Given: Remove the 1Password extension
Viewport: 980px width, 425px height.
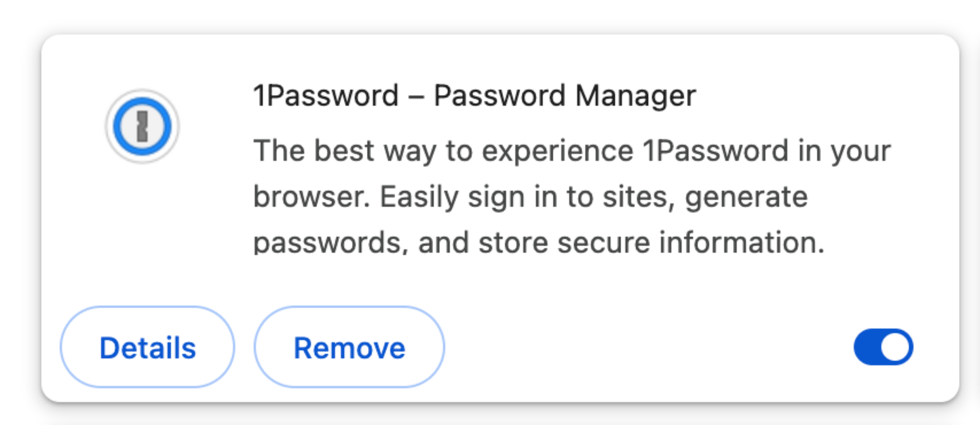Looking at the screenshot, I should [x=349, y=347].
